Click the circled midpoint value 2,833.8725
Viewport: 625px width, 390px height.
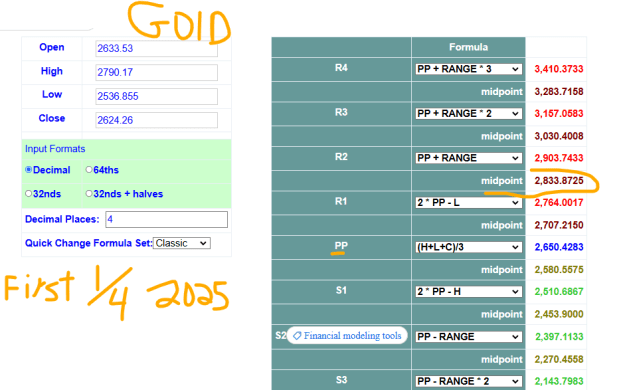(x=559, y=181)
